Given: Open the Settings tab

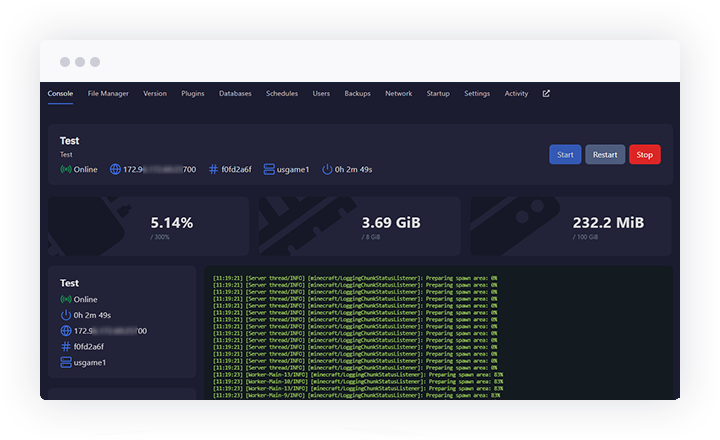Looking at the screenshot, I should click(x=477, y=93).
